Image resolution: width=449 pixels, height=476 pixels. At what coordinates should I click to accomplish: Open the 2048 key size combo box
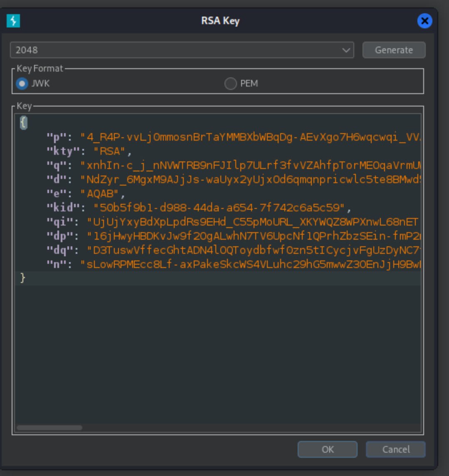click(175, 50)
